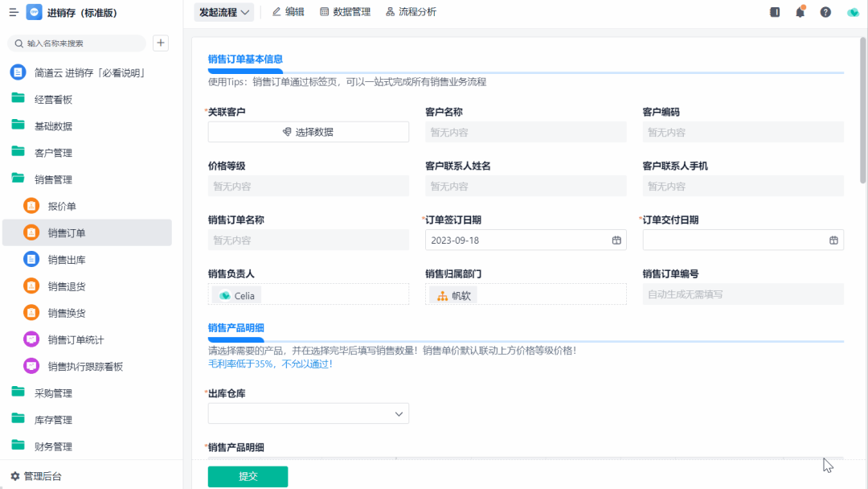Click the 提交 button

pos(248,476)
